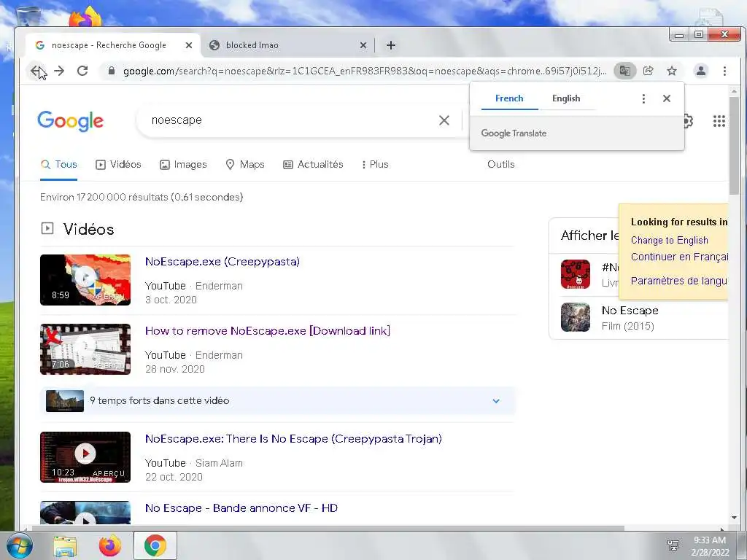747x560 pixels.
Task: Go back using the browser back arrow
Action: pyautogui.click(x=36, y=71)
